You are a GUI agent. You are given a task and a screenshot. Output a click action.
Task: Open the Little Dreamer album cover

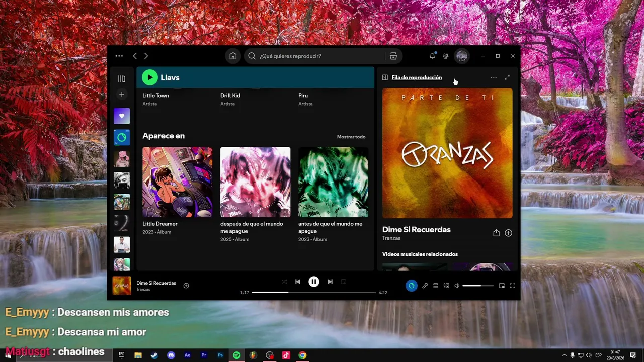(178, 182)
